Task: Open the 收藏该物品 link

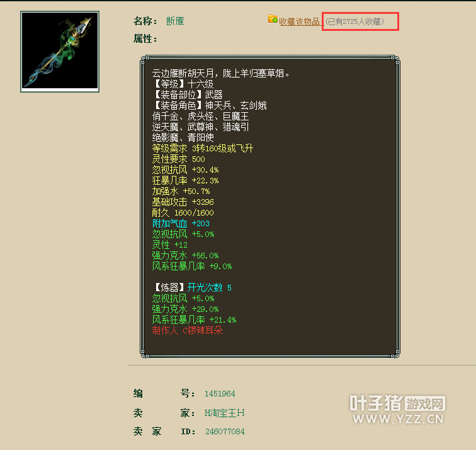Action: (x=299, y=21)
